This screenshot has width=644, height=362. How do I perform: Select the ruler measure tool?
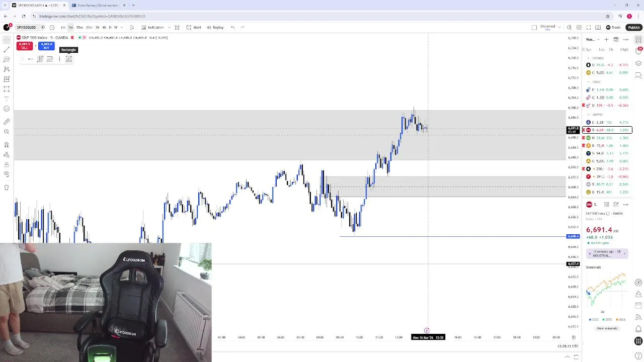(x=7, y=122)
